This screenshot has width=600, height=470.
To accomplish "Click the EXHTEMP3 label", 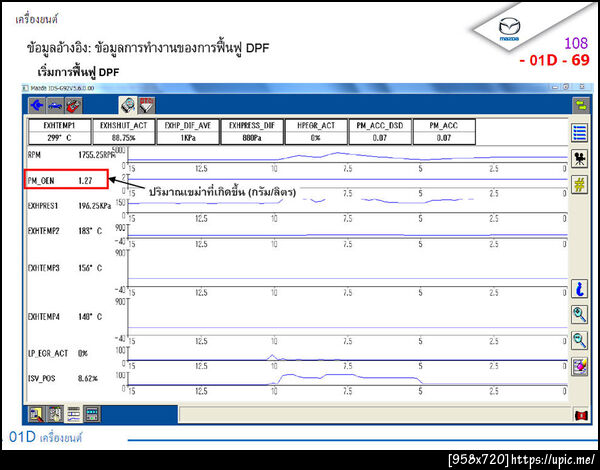I will point(44,268).
